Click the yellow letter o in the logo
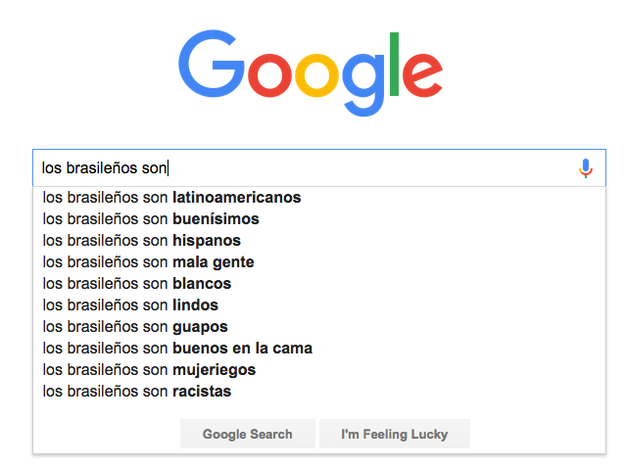625x468 pixels. pos(317,75)
